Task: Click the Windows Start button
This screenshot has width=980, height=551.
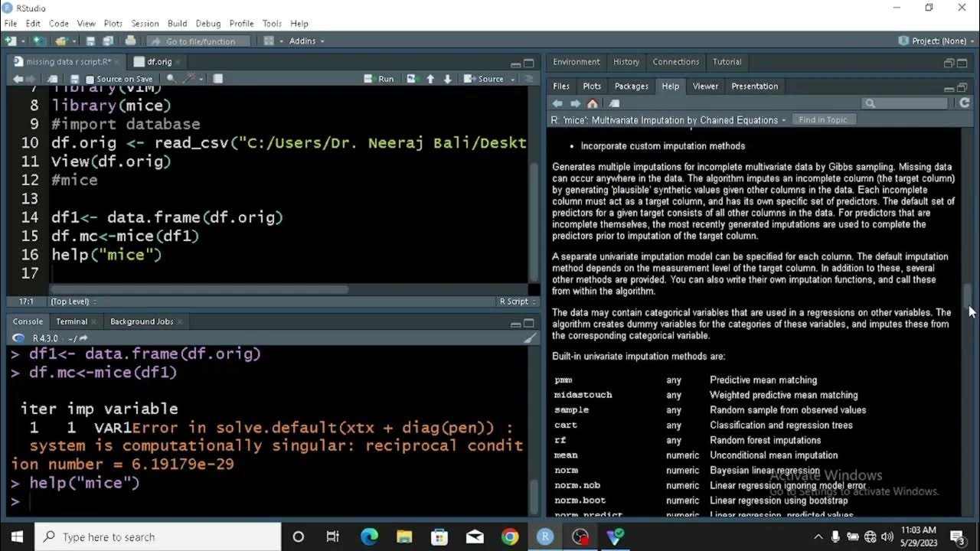Action: 17,536
